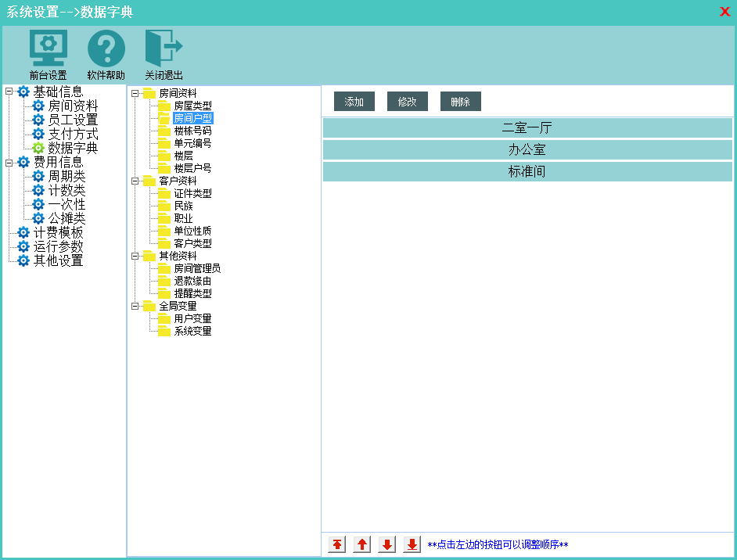This screenshot has height=560, width=737.
Task: Move selected item to top arrow
Action: pos(337,544)
